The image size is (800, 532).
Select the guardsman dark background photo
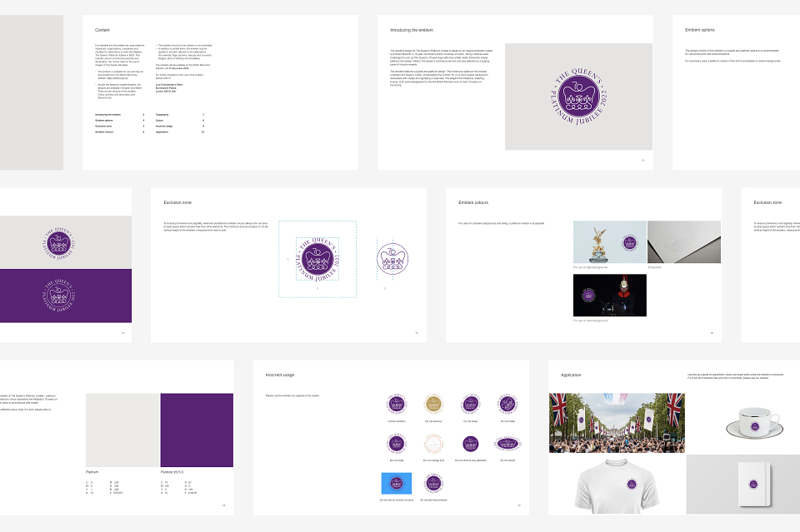[x=610, y=296]
